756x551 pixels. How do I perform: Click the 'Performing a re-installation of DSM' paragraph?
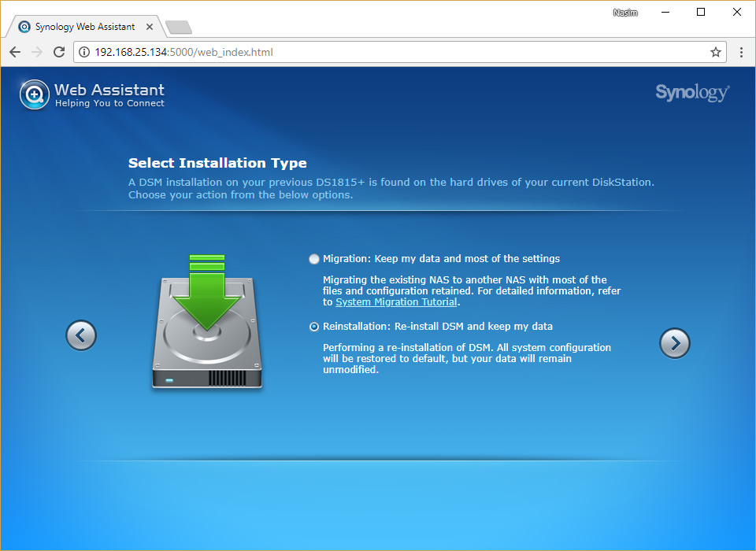(x=467, y=359)
